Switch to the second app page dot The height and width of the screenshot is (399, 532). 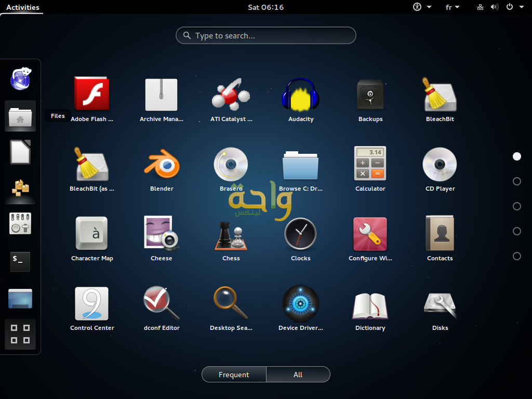coord(517,181)
